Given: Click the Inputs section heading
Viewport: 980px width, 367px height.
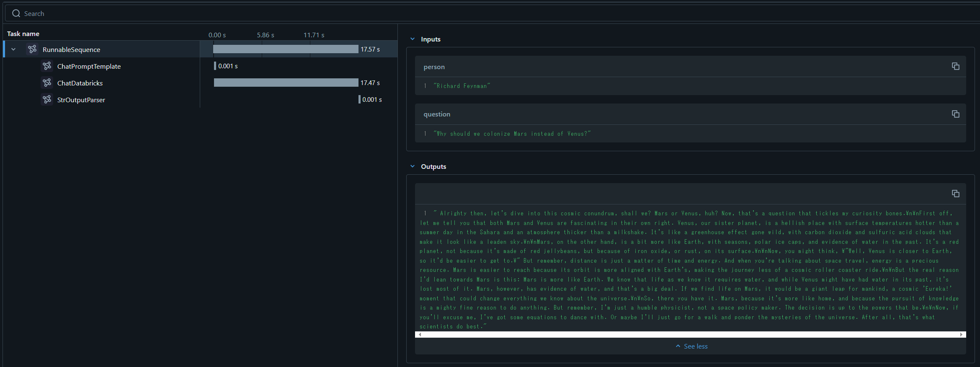Looking at the screenshot, I should [431, 39].
